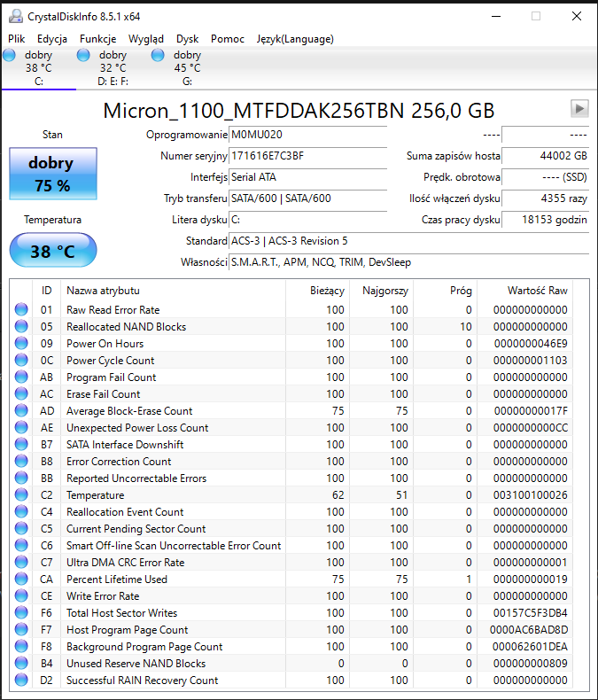598x700 pixels.
Task: Click the dobry 75 % health status button
Action: [x=52, y=174]
